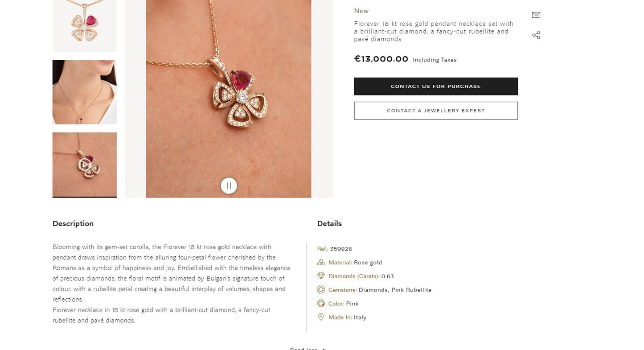This screenshot has width=644, height=350.
Task: Click the Material gold bars icon
Action: click(x=321, y=263)
